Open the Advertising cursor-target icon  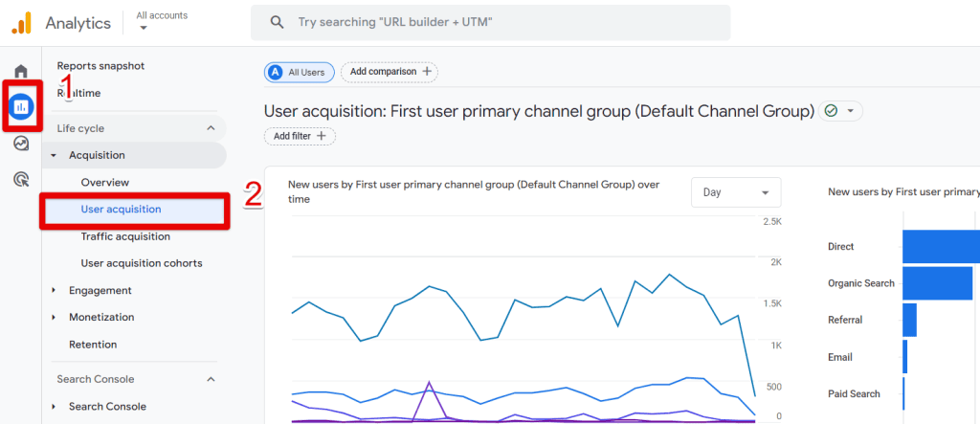[x=21, y=180]
